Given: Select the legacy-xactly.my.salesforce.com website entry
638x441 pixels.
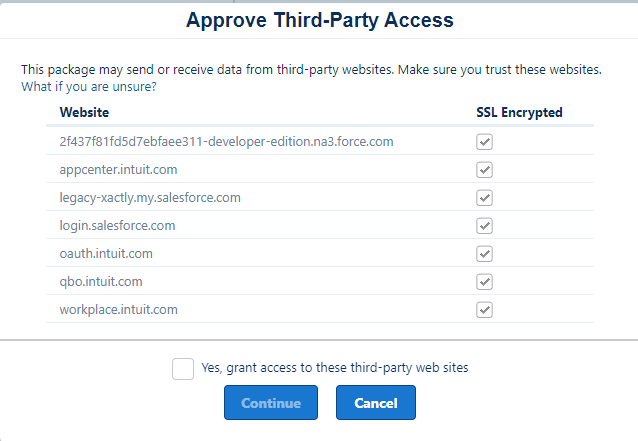Looking at the screenshot, I should click(150, 198).
